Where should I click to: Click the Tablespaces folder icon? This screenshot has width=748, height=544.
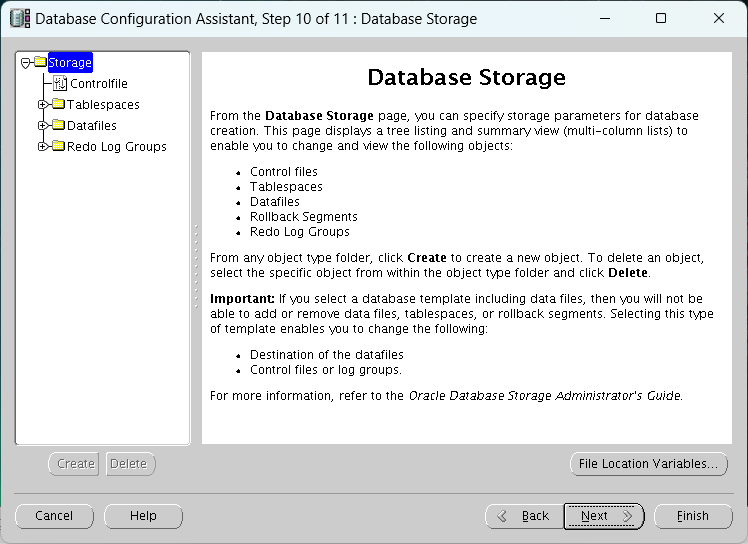click(59, 104)
